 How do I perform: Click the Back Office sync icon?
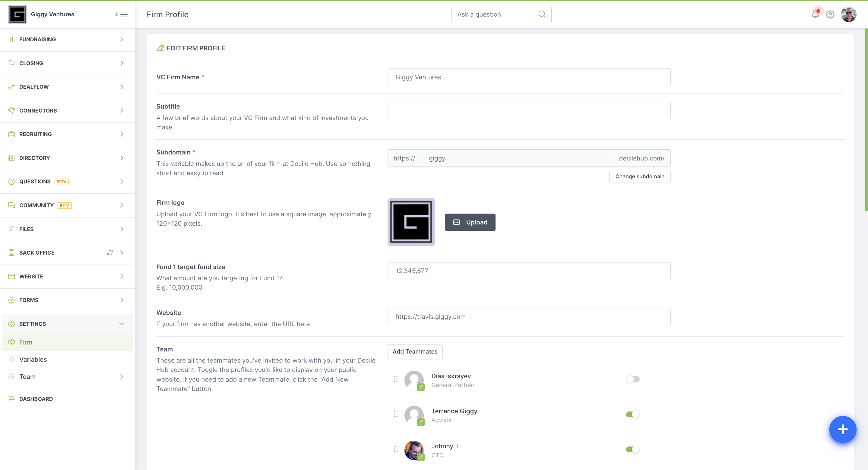(x=109, y=252)
